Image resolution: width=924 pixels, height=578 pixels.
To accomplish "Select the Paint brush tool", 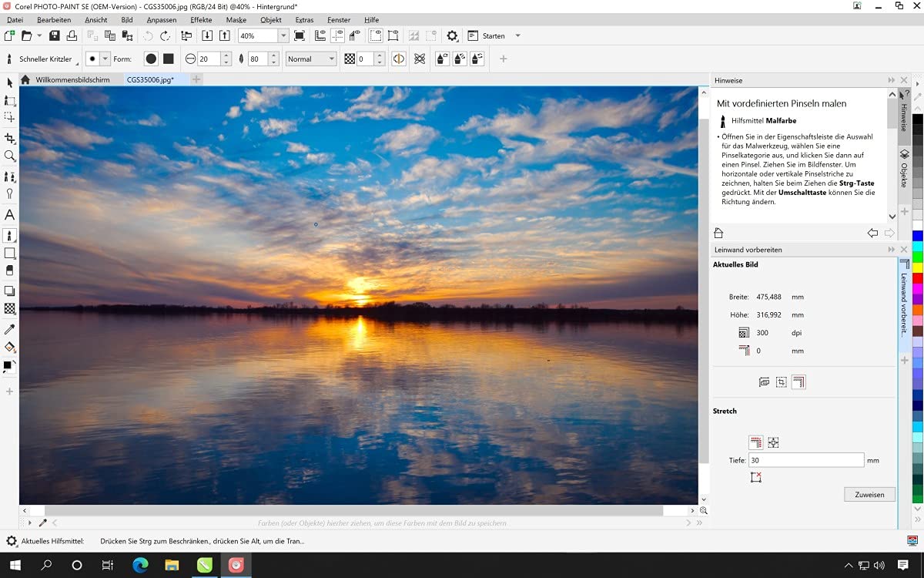I will (x=9, y=235).
